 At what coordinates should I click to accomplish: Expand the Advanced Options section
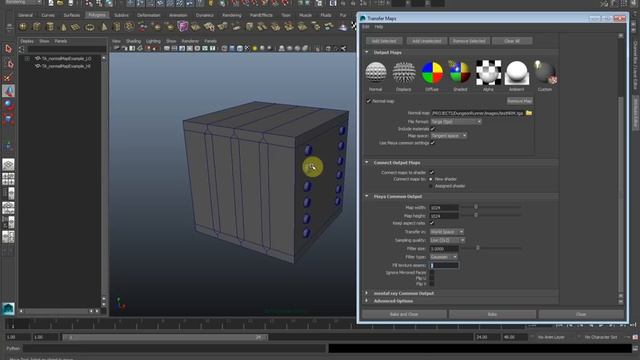click(367, 301)
